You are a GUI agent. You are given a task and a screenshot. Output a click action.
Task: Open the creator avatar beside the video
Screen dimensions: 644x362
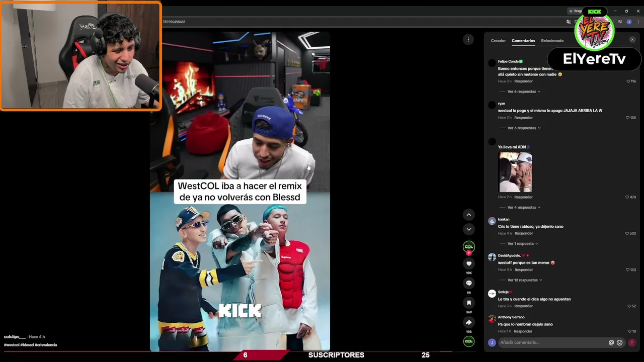(x=468, y=246)
